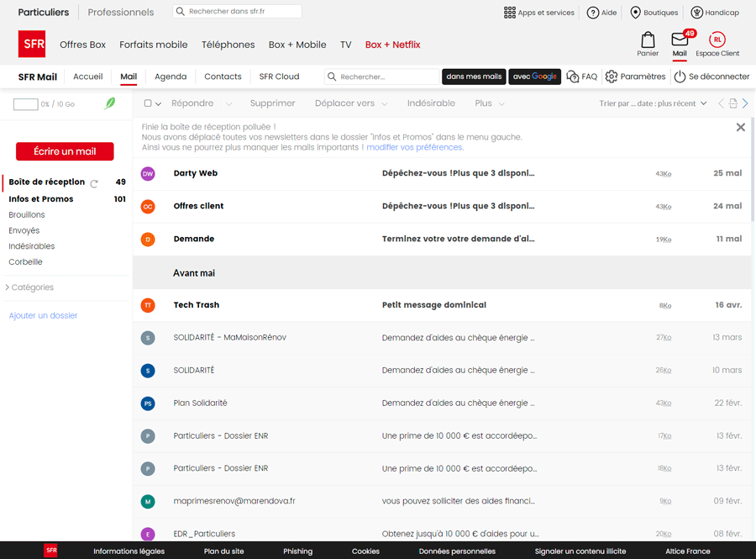Refresh the Boîte de réception folder

pyautogui.click(x=94, y=183)
